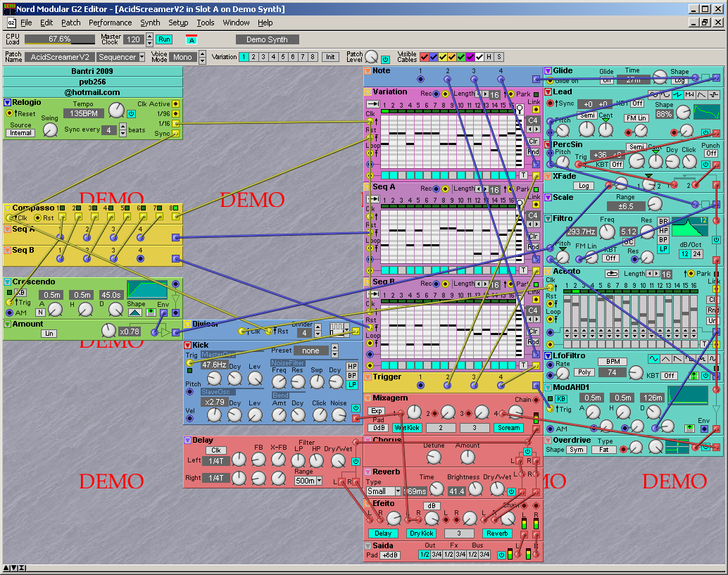Image resolution: width=728 pixels, height=575 pixels.
Task: Select variation 3 in the variation selector
Action: coord(264,57)
